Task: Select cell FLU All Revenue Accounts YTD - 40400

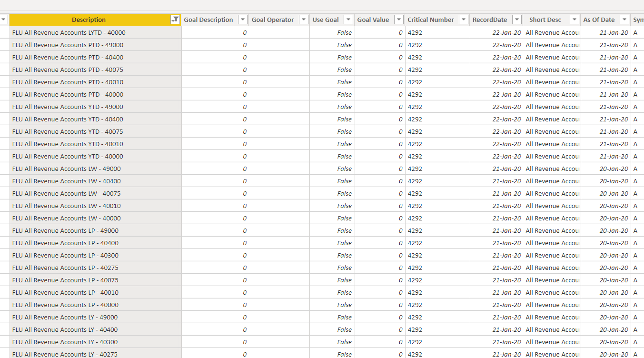Action: coord(95,119)
